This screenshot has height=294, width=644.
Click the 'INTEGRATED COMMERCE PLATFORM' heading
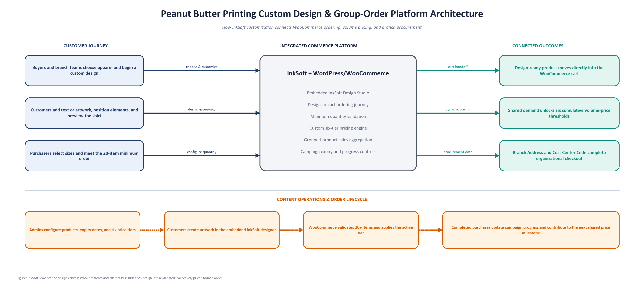tap(319, 46)
